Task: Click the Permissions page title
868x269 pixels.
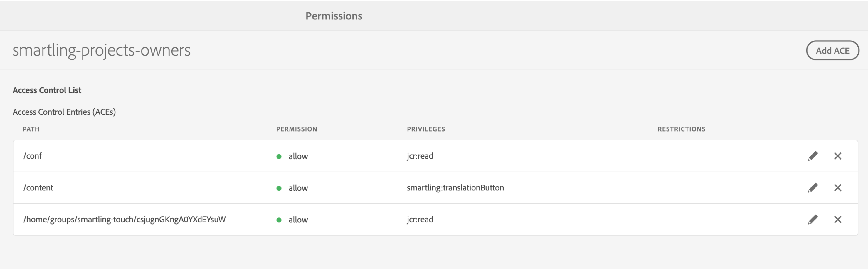Action: coord(334,16)
